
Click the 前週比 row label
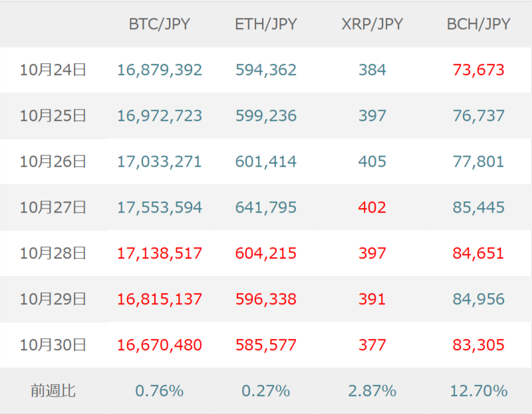coord(53,391)
